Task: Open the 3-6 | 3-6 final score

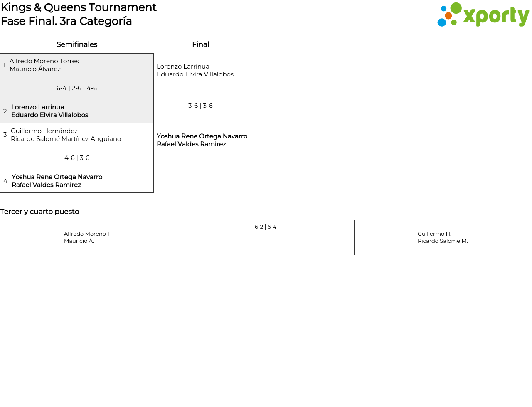Action: coord(200,106)
